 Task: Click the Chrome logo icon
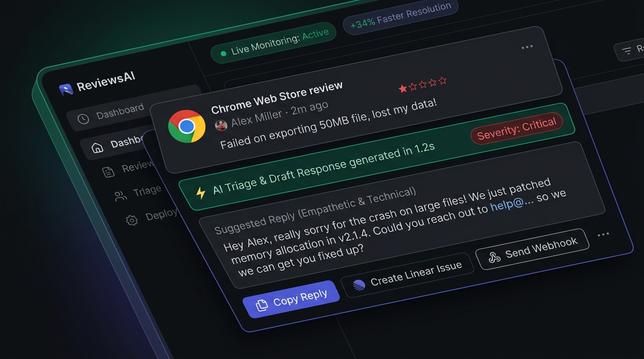[187, 126]
